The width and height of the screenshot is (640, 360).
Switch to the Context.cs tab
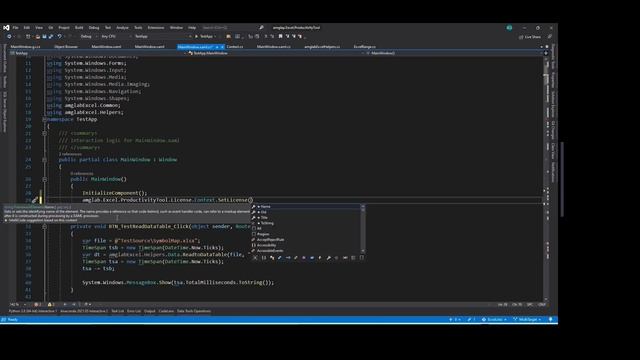[235, 47]
